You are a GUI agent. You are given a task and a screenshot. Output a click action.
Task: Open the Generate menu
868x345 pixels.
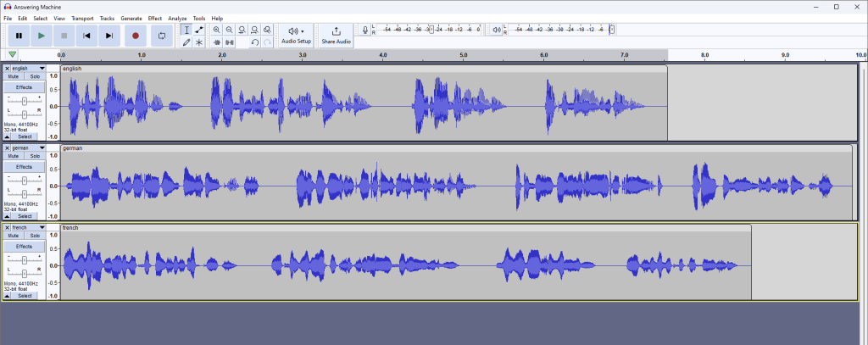(x=131, y=19)
